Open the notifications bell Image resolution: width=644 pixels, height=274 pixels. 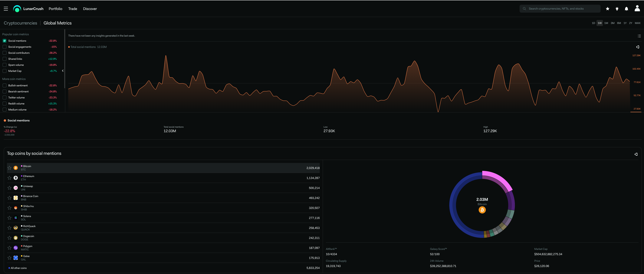click(x=626, y=9)
